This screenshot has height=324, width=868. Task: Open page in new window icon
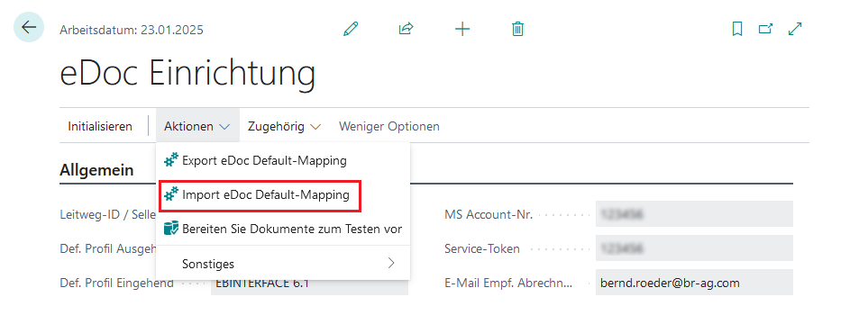[765, 29]
